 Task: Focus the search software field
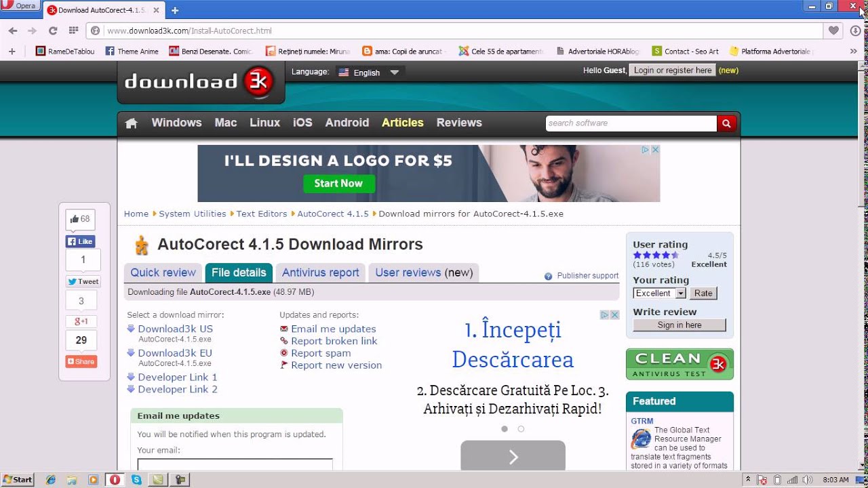click(631, 123)
